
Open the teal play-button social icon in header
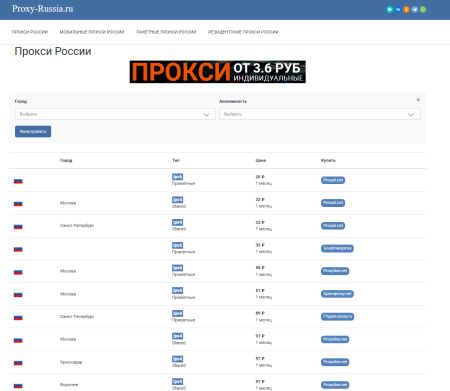389,9
